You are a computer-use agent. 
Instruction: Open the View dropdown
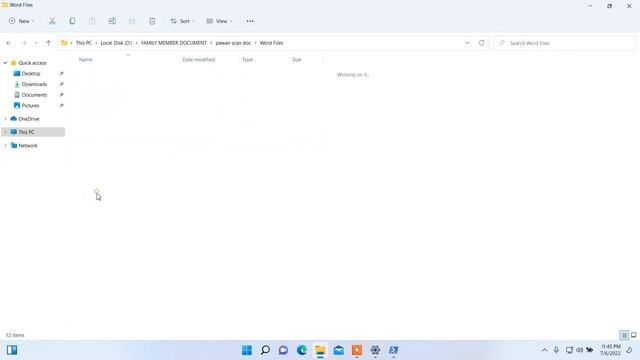tap(219, 21)
